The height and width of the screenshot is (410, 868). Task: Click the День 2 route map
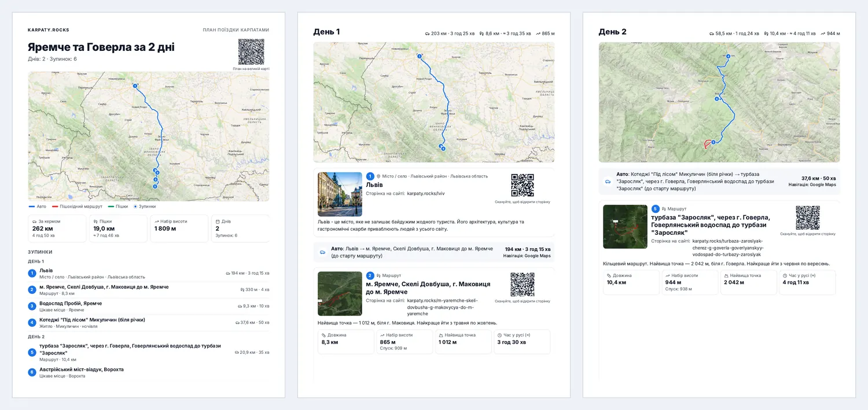coord(719,102)
